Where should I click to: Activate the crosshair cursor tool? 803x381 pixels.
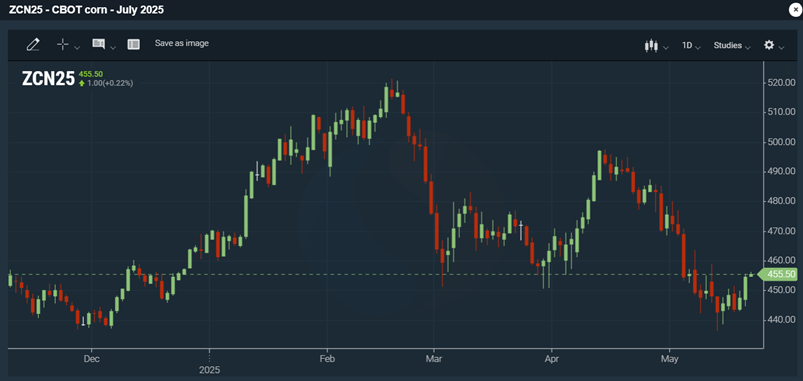click(x=62, y=45)
